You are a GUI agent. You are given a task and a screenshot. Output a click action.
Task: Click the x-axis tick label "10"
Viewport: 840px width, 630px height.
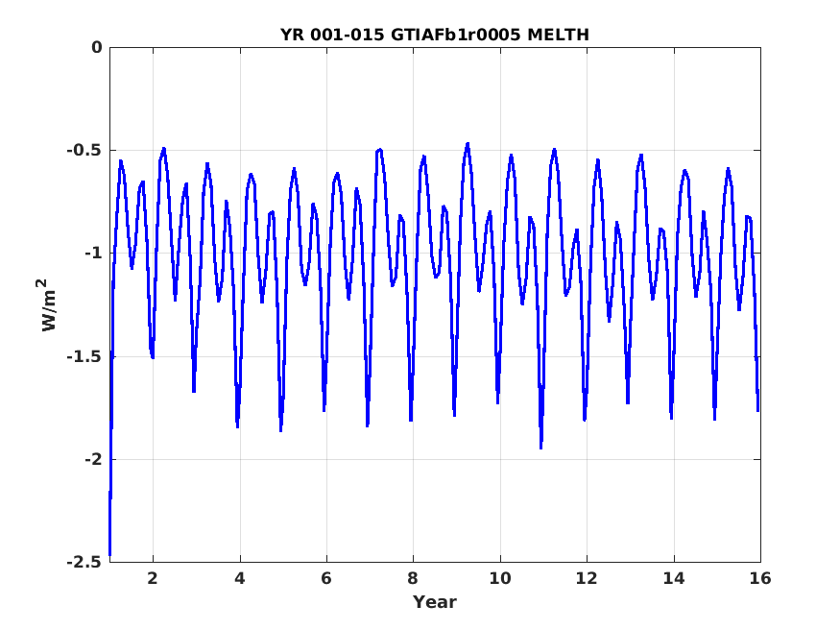500,578
